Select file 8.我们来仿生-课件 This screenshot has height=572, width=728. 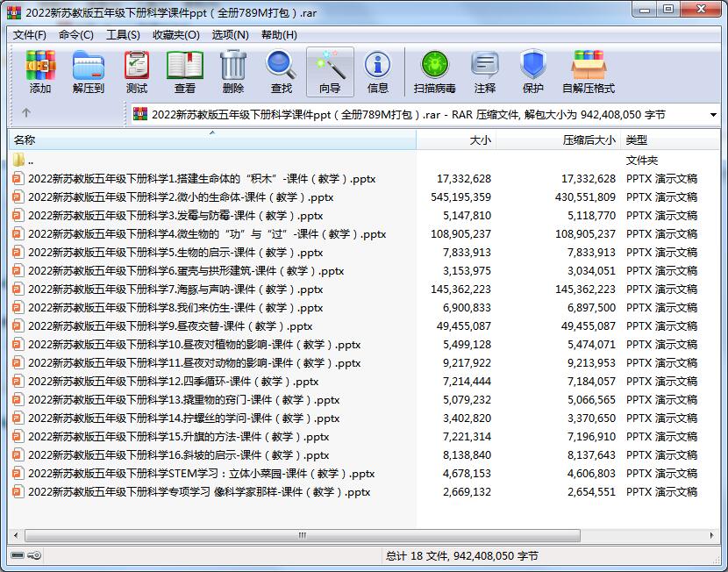click(175, 308)
